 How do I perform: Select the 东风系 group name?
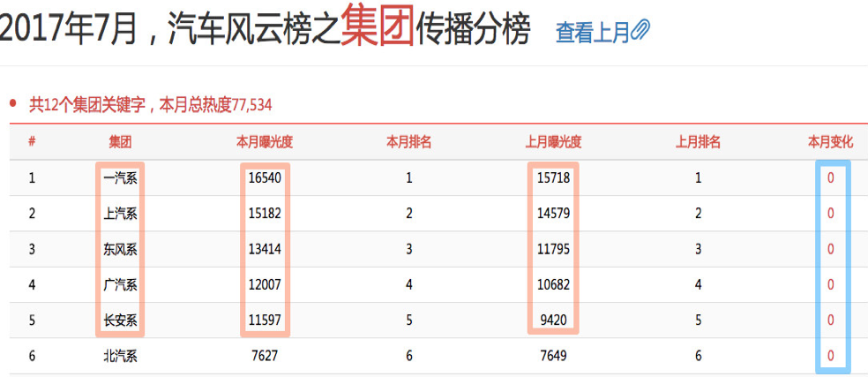[120, 249]
